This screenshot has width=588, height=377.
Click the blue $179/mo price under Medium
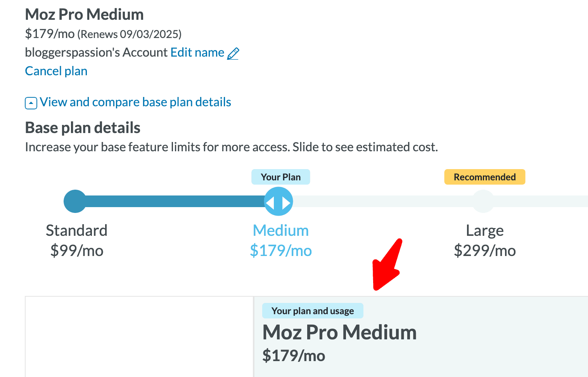pos(280,251)
